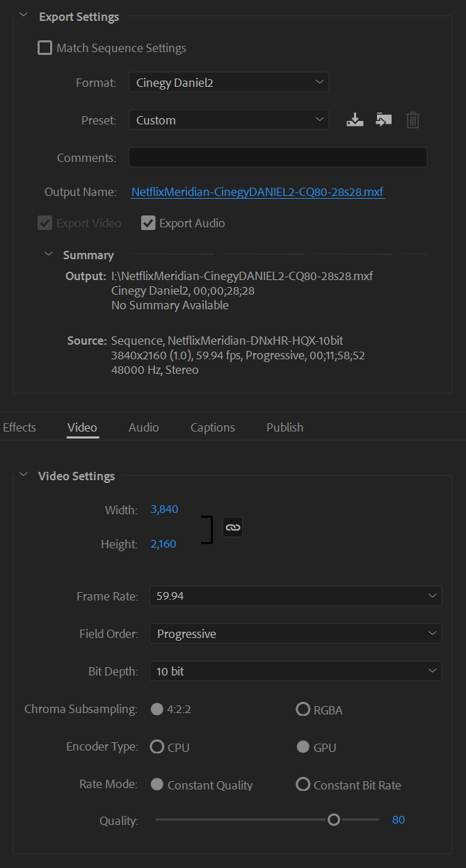Click inside the Comments field
This screenshot has width=466, height=868.
tap(278, 157)
